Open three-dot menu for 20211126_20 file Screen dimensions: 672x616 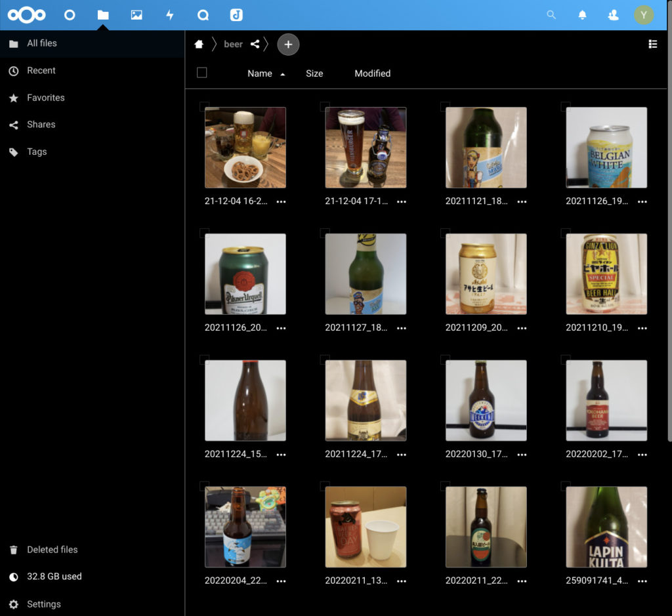coord(281,328)
